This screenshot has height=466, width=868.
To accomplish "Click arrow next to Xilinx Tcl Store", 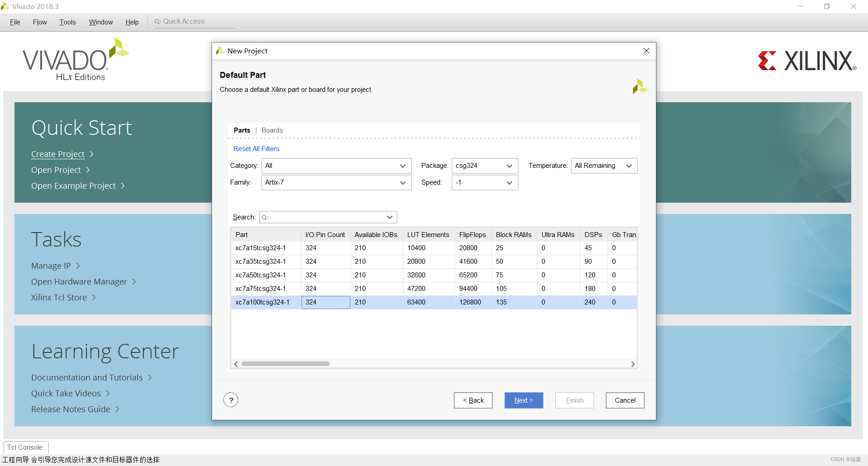I will (x=94, y=298).
